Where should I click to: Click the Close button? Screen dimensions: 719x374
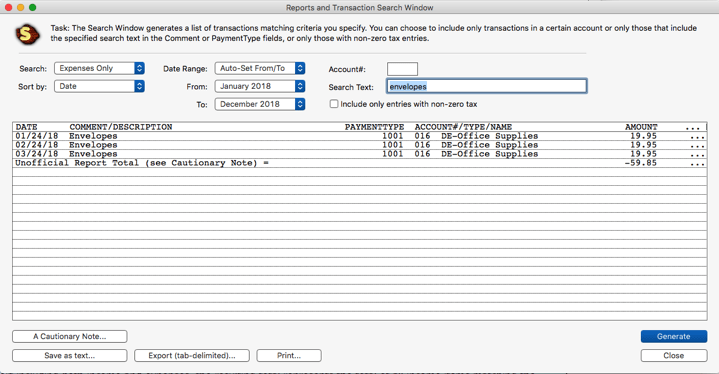(x=674, y=356)
